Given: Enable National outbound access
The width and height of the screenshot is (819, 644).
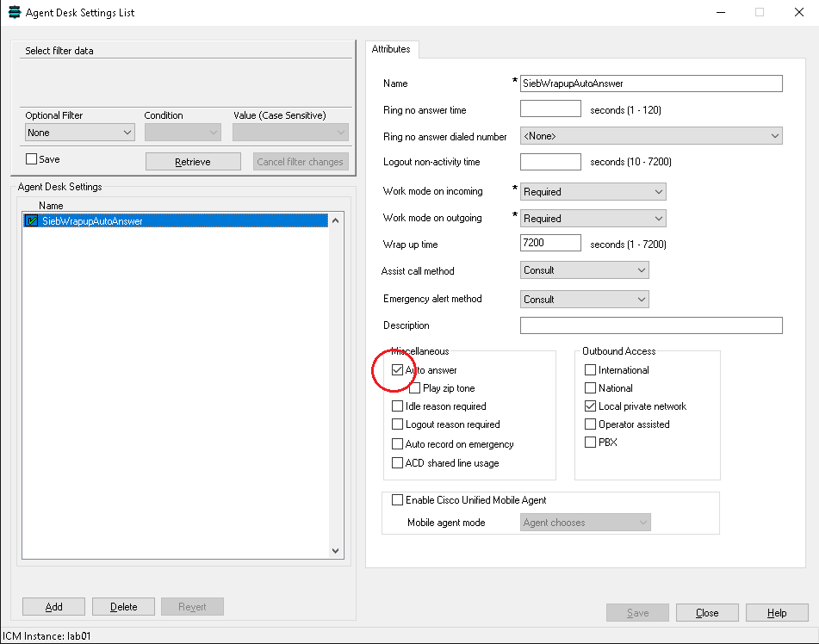Looking at the screenshot, I should [590, 388].
